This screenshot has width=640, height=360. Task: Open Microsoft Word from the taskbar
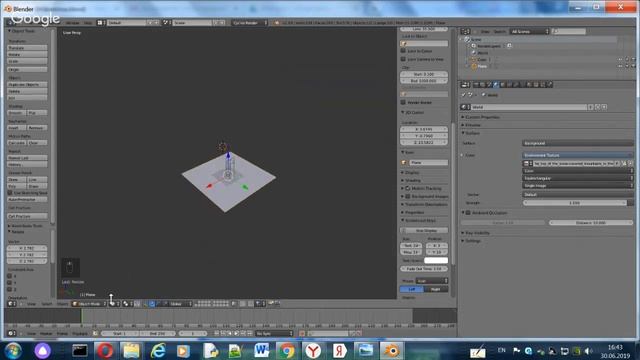[261, 351]
